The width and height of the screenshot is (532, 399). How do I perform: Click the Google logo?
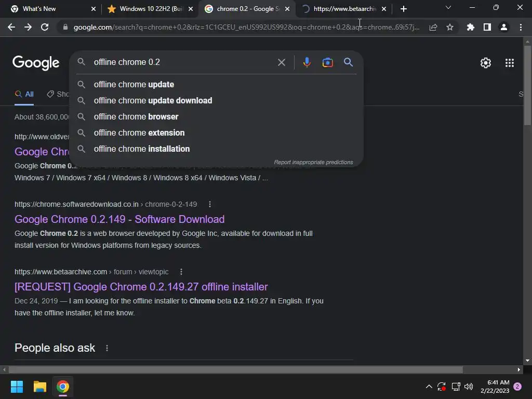36,63
